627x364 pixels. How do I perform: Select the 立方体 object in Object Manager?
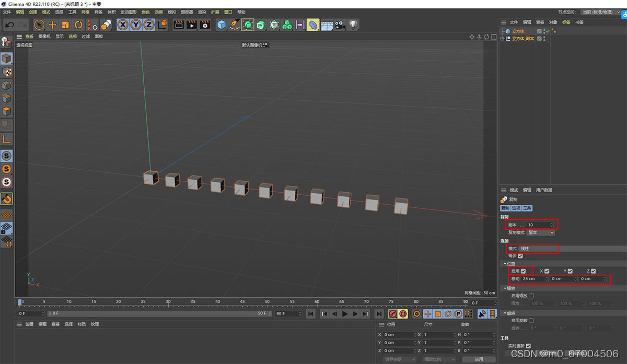pos(518,31)
